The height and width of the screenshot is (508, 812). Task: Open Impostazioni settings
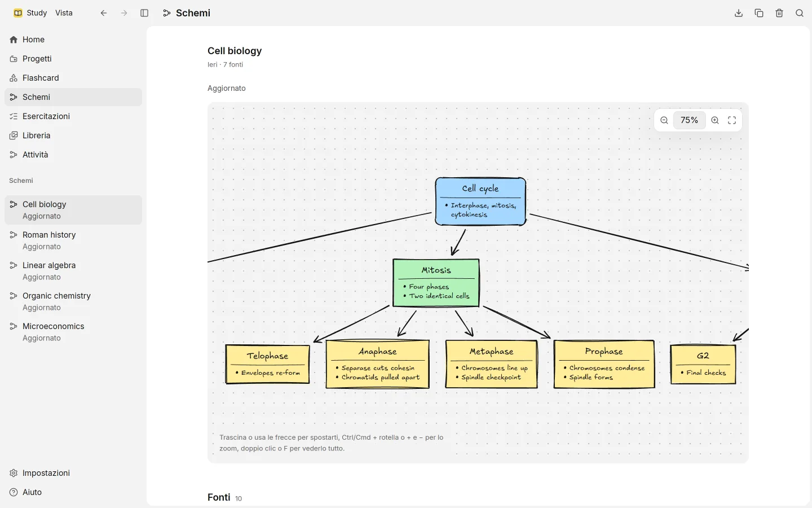[x=73, y=473]
